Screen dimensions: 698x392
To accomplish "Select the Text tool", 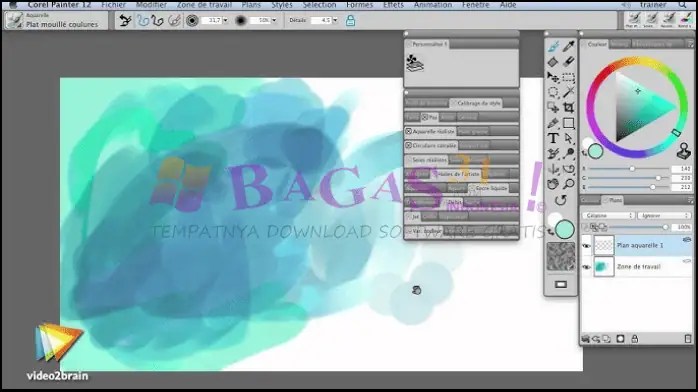I will [553, 138].
